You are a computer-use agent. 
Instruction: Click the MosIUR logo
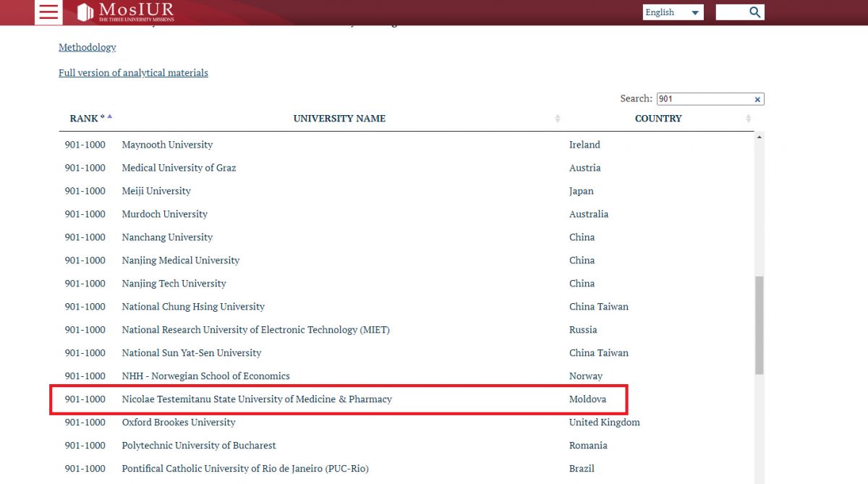point(126,12)
